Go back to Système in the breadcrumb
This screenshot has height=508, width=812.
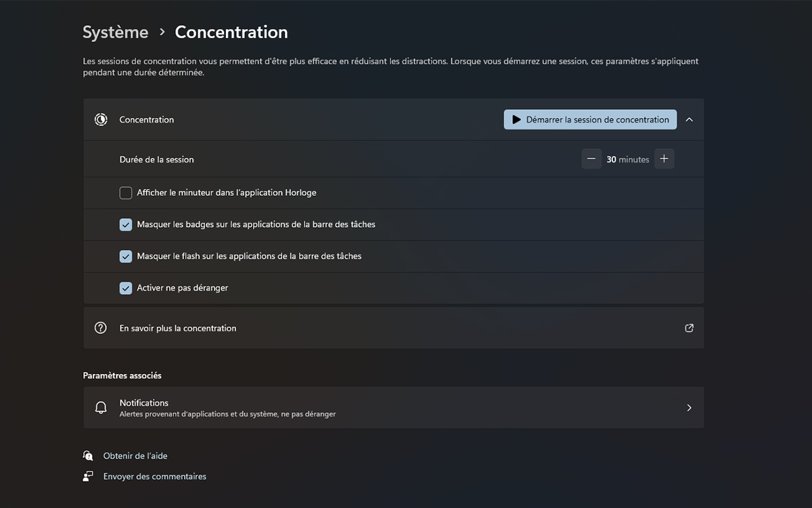click(x=116, y=32)
